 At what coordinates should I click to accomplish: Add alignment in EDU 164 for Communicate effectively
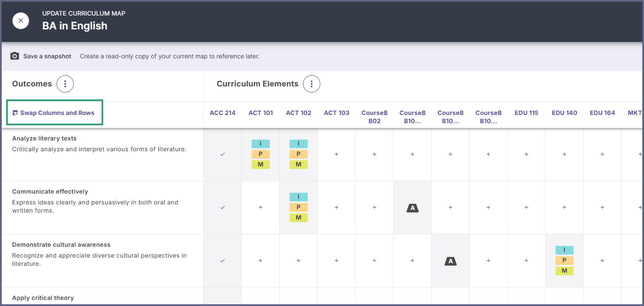click(603, 207)
